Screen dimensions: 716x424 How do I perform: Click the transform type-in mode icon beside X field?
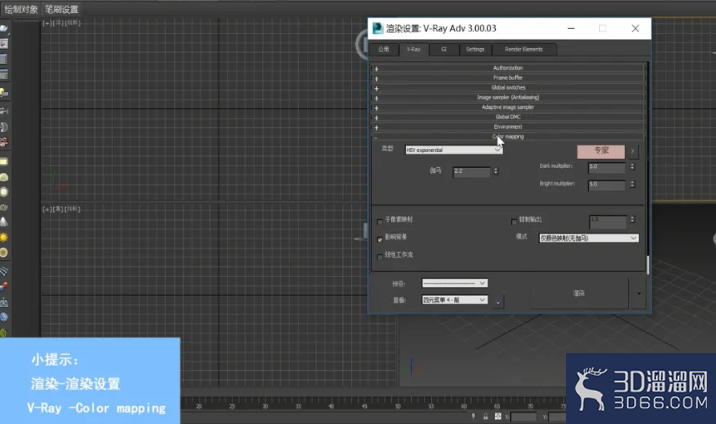pyautogui.click(x=498, y=416)
